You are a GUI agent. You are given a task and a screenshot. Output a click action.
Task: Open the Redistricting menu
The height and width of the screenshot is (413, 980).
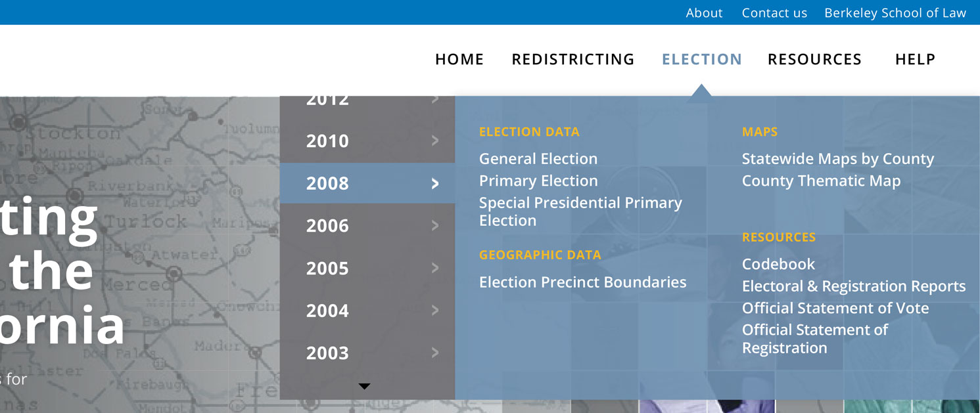[573, 59]
